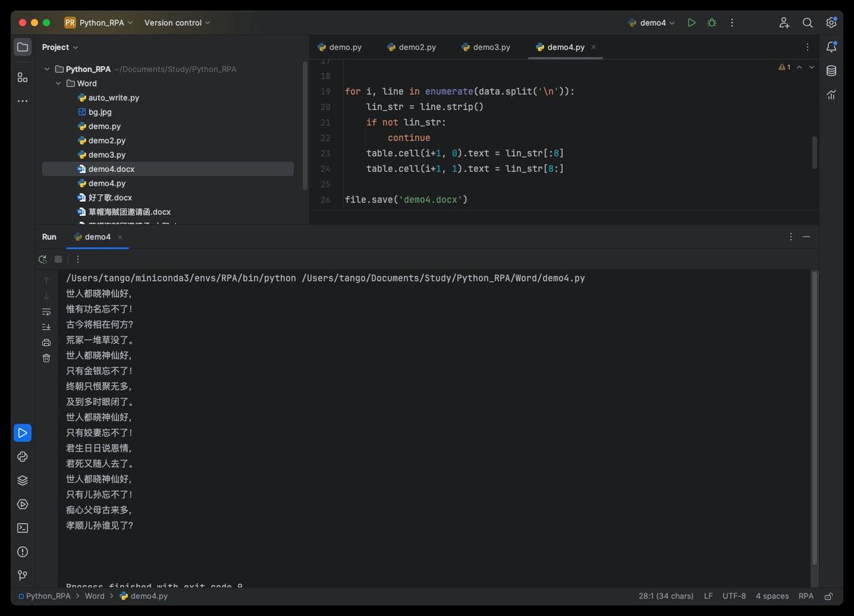
Task: Run demo4 with the green play icon
Action: point(692,23)
